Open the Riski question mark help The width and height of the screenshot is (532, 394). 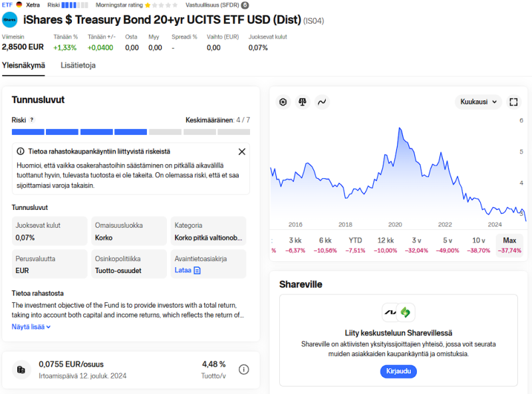31,120
